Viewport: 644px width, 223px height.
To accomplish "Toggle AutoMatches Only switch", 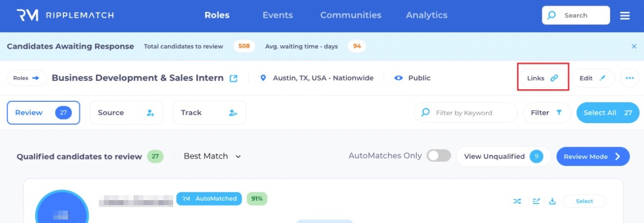I will tap(439, 156).
